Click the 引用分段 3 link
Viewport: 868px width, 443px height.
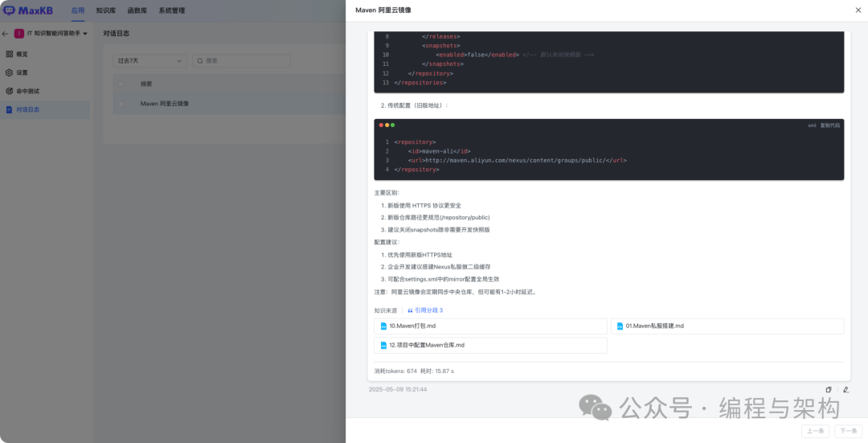[425, 310]
